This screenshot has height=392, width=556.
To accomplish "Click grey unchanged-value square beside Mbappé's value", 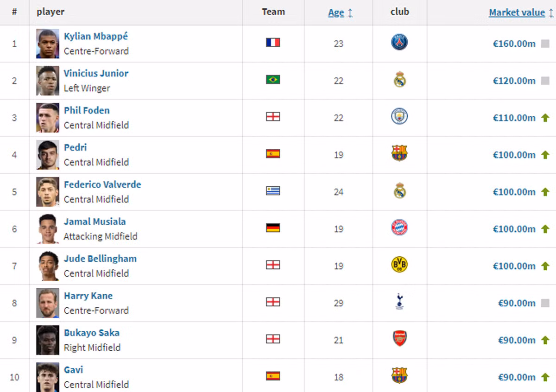I will click(545, 44).
